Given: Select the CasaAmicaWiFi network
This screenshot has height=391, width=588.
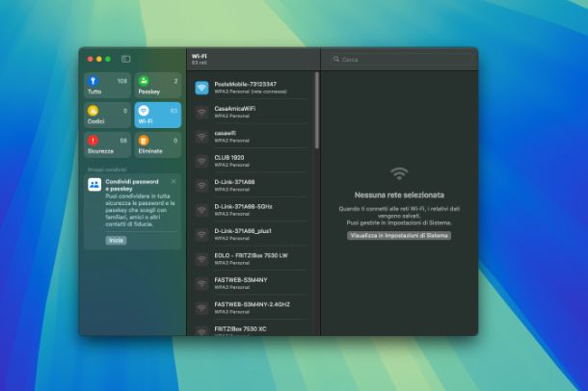Looking at the screenshot, I should (252, 112).
